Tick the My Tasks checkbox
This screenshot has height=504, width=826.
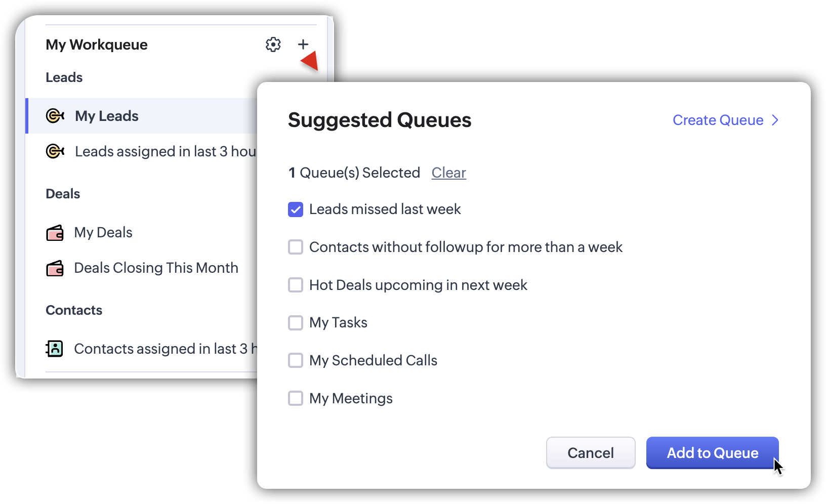point(296,323)
